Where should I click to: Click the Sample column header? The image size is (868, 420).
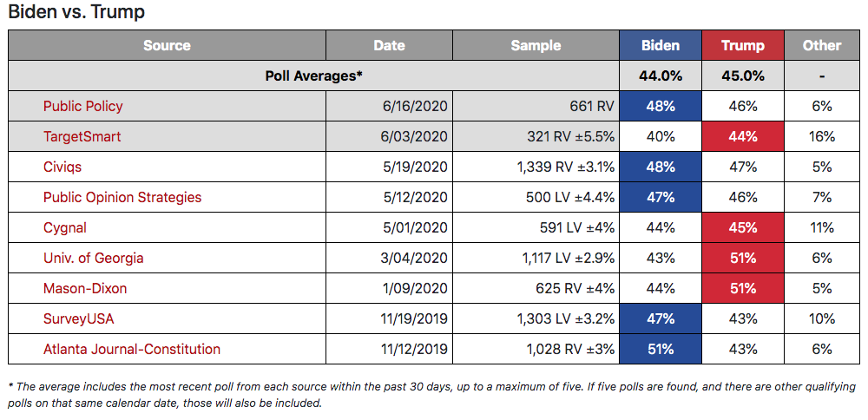pyautogui.click(x=536, y=45)
